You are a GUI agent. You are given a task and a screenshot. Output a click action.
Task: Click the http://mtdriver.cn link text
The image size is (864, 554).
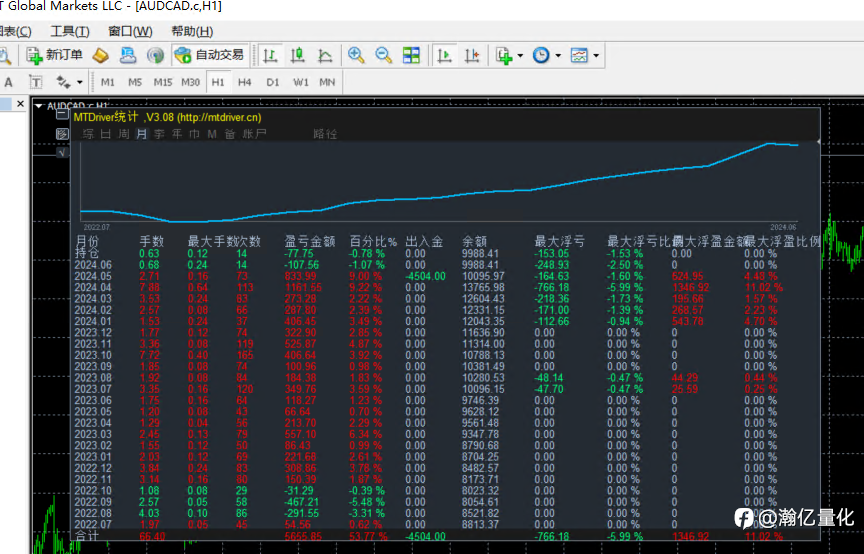(x=219, y=117)
